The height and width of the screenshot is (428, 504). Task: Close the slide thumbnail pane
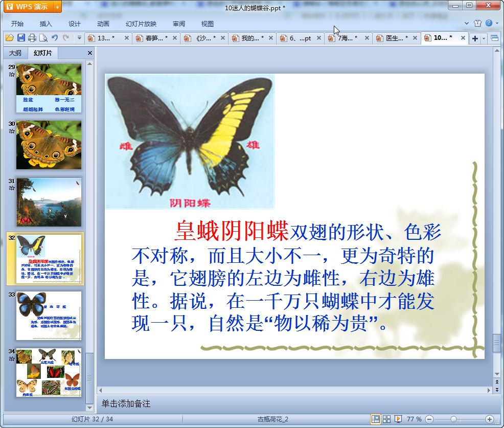(x=89, y=53)
